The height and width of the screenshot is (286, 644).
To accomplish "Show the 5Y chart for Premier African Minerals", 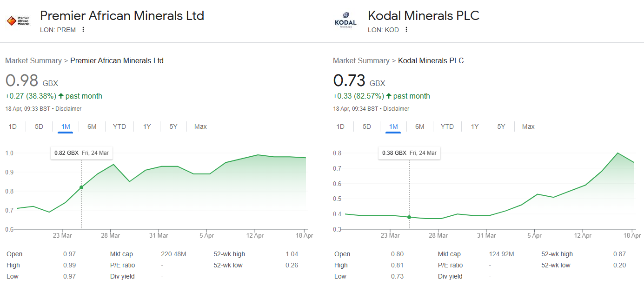I will click(173, 126).
